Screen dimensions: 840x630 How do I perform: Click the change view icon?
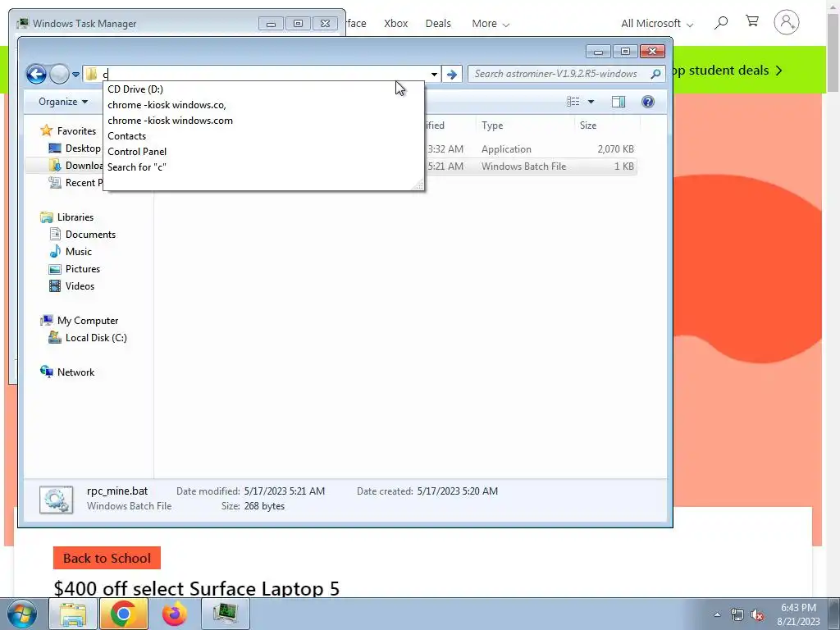point(573,102)
